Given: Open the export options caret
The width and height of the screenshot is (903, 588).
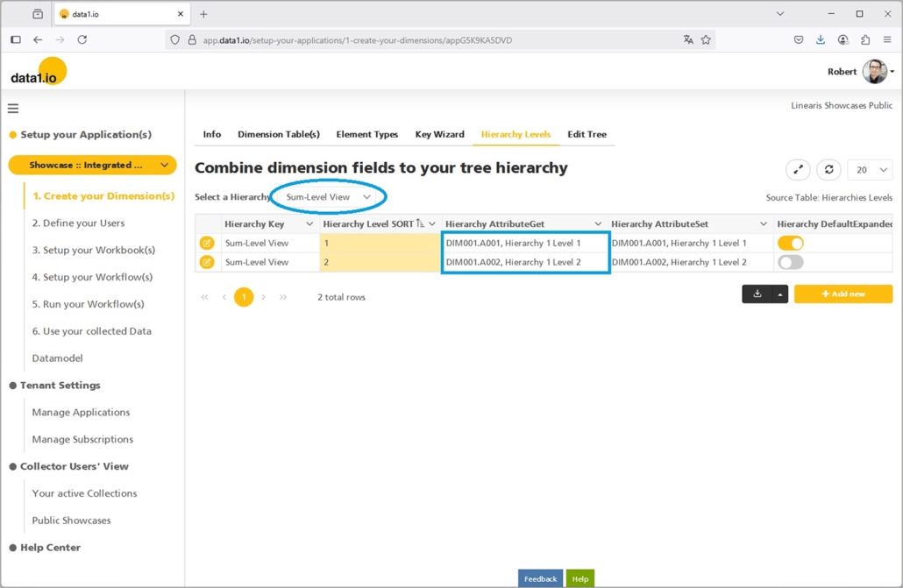Looking at the screenshot, I should click(780, 294).
